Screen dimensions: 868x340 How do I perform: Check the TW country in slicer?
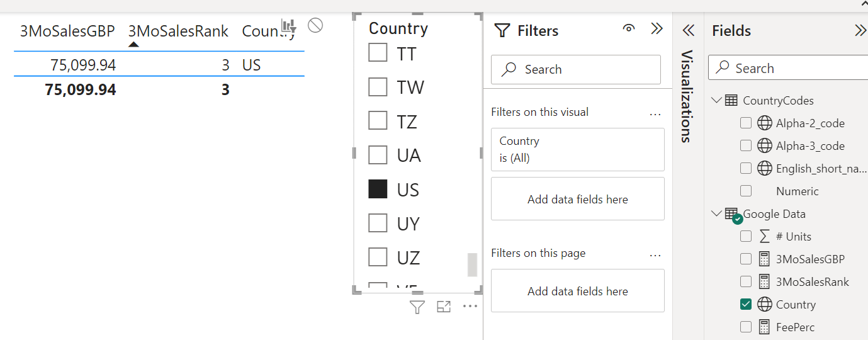click(x=378, y=87)
